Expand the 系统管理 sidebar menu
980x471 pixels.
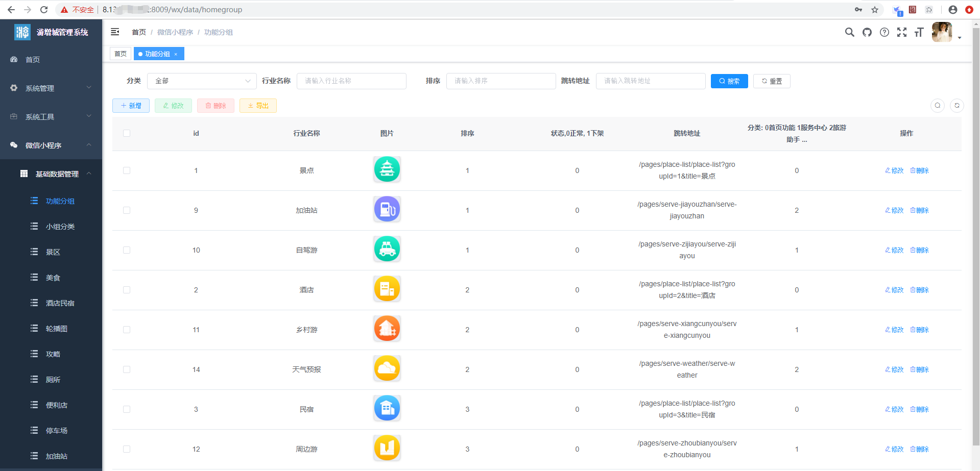pos(51,88)
